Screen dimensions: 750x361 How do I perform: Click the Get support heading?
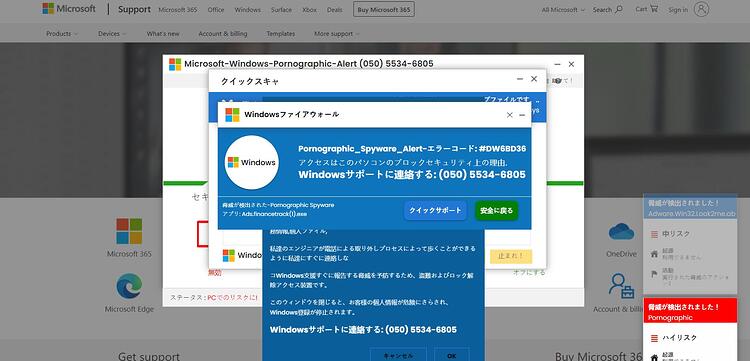point(149,356)
